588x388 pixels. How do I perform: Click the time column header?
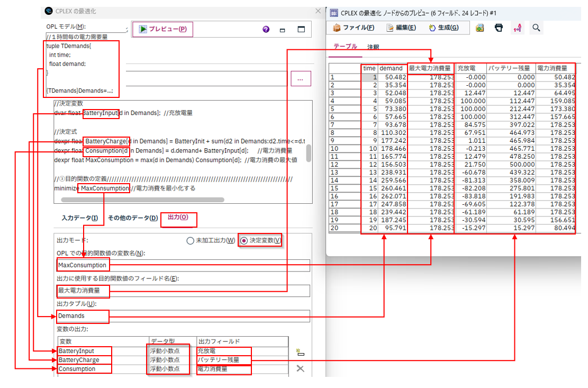tap(369, 68)
